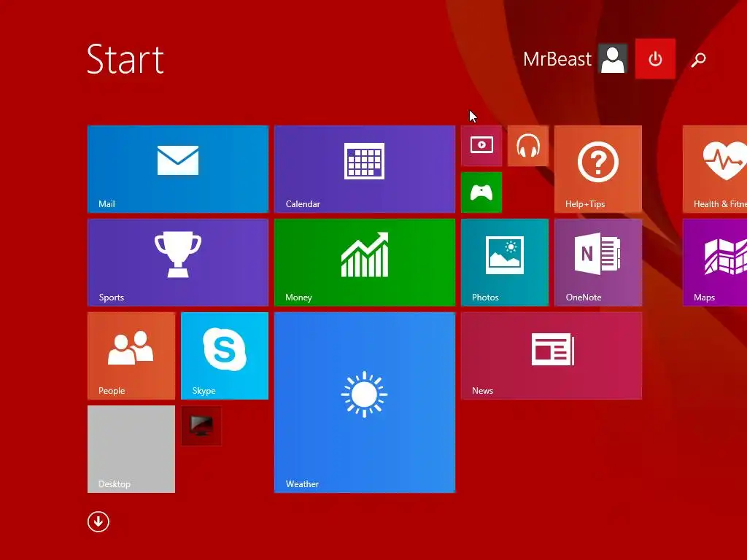The image size is (747, 560).
Task: Open the News tile
Action: click(x=551, y=356)
